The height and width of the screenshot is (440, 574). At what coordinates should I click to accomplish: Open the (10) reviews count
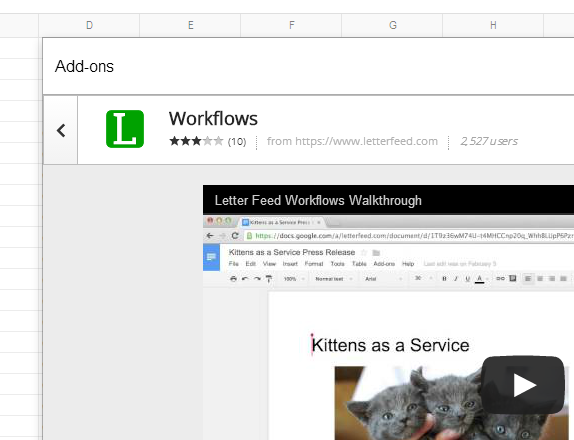coord(237,142)
